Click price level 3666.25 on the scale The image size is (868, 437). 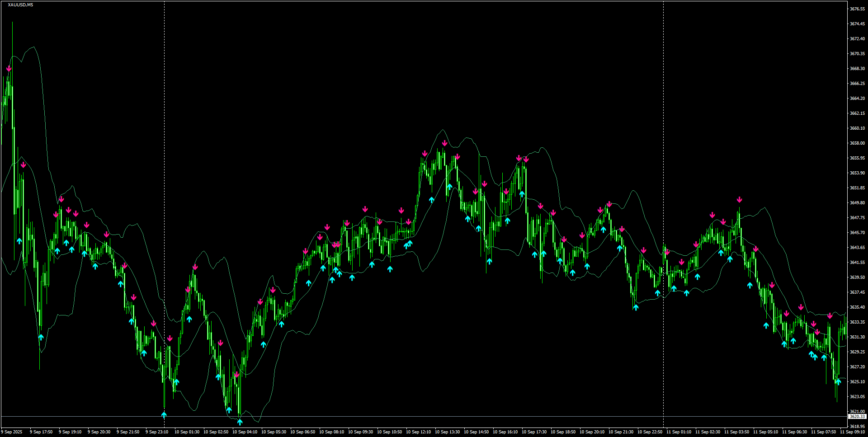coord(858,84)
